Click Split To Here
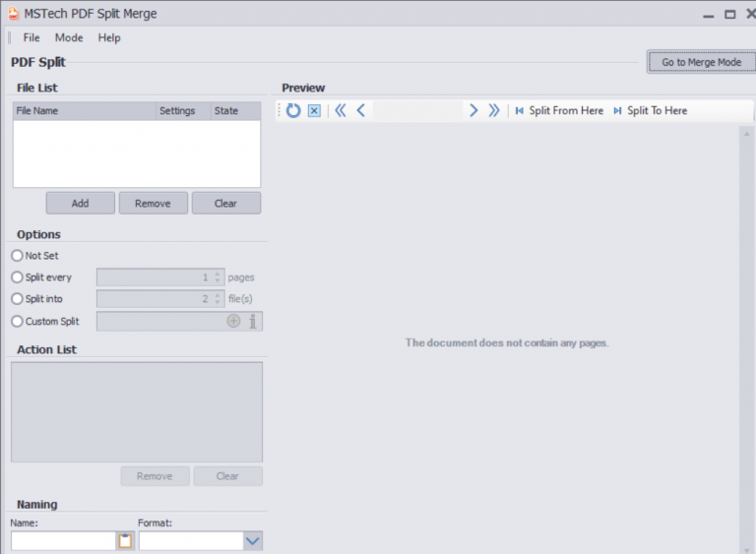The width and height of the screenshot is (756, 554). pyautogui.click(x=651, y=110)
